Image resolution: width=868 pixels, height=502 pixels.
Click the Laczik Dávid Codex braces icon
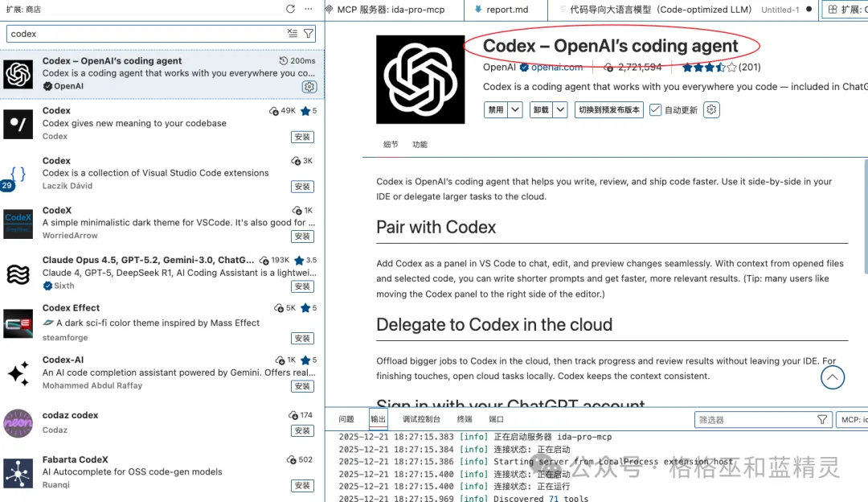click(18, 174)
